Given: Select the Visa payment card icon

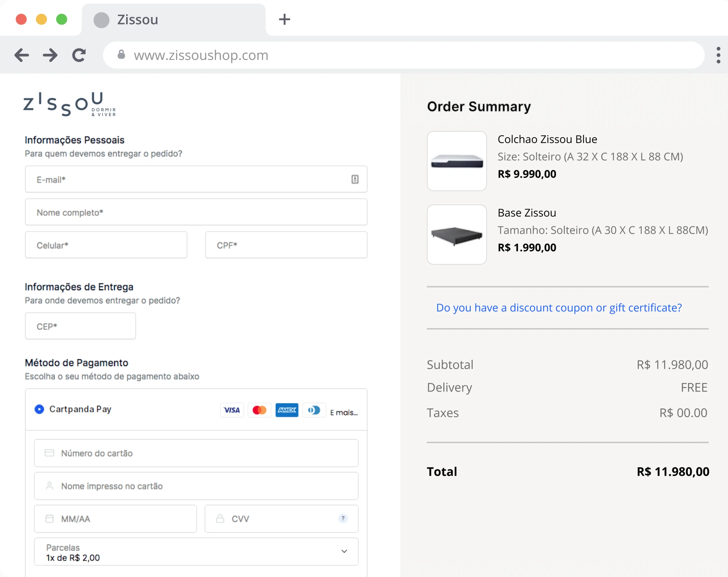Looking at the screenshot, I should click(232, 410).
